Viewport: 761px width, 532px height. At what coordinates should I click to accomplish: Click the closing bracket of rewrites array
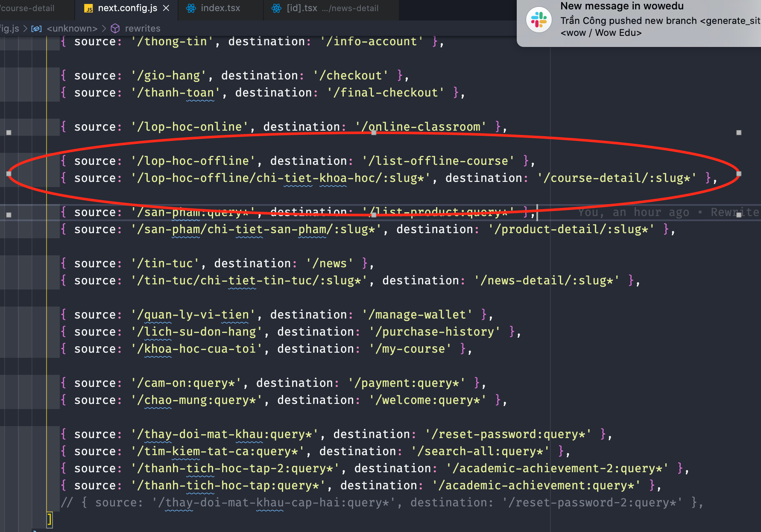[x=50, y=520]
